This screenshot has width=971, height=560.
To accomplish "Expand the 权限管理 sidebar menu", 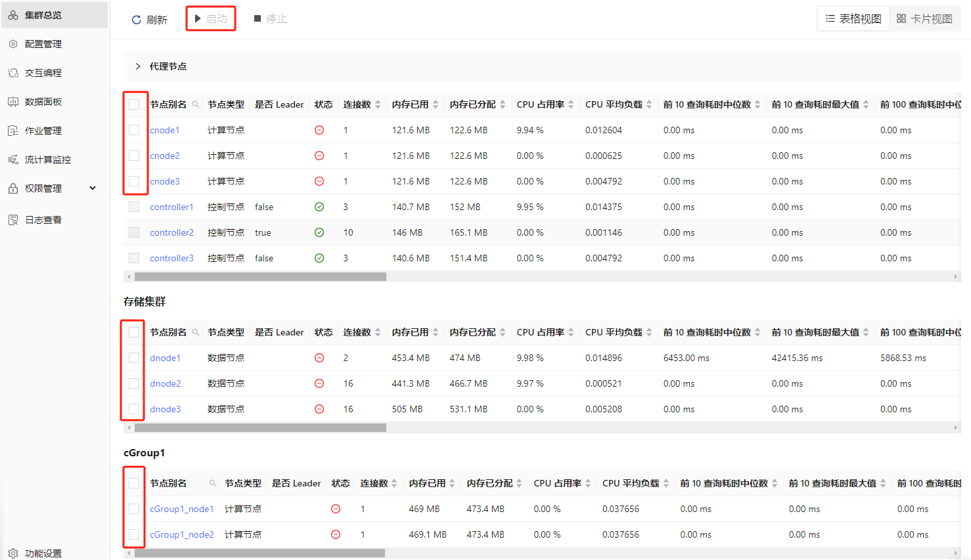I will pyautogui.click(x=93, y=188).
